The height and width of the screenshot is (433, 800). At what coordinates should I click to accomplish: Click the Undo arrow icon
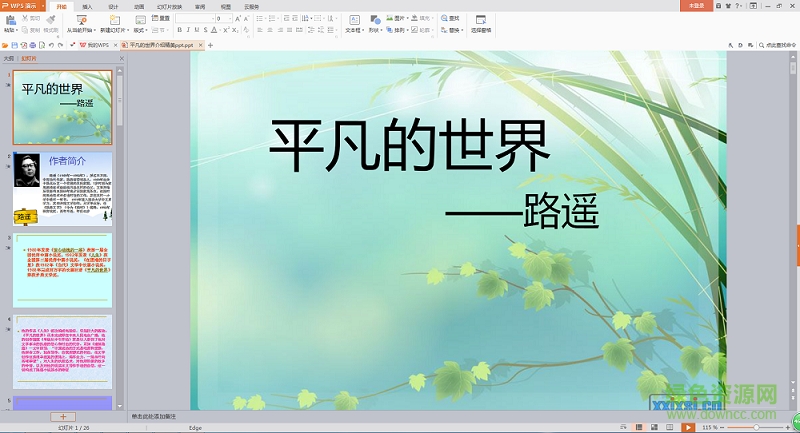coord(51,45)
